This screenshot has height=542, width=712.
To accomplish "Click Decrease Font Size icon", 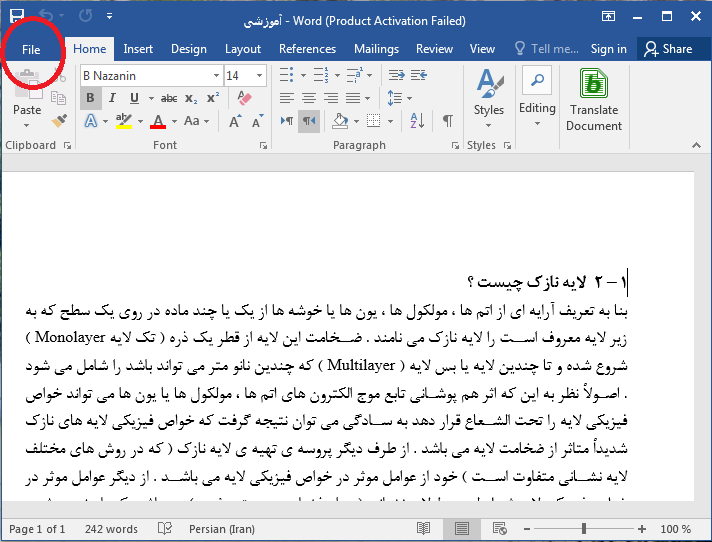I will pos(257,121).
